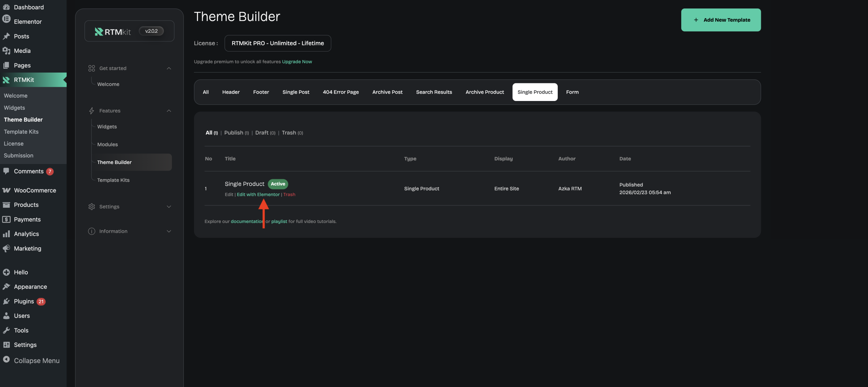Open Edit with Elementor link
This screenshot has width=868, height=387.
click(258, 195)
